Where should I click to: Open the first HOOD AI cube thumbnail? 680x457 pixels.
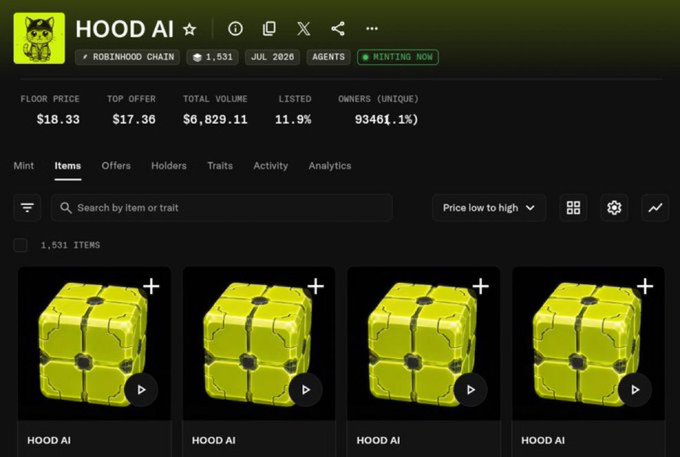click(94, 343)
